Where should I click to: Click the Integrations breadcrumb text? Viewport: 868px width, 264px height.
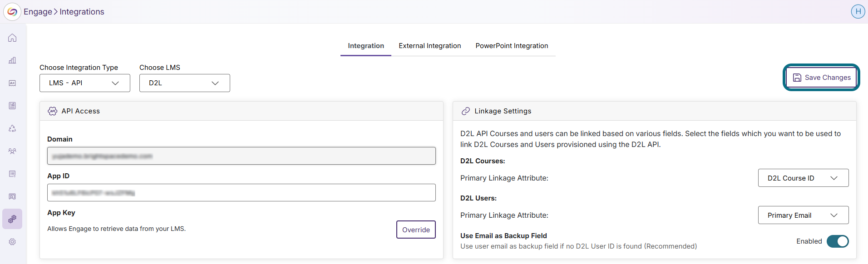point(82,12)
